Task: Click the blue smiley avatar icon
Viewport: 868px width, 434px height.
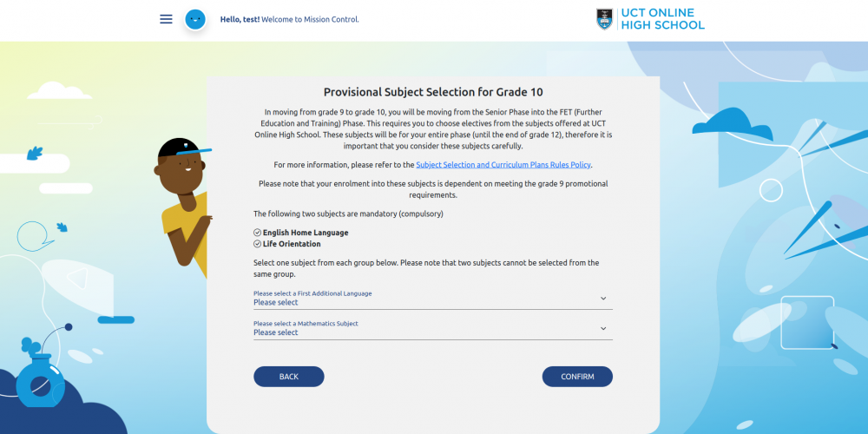Action: point(195,19)
